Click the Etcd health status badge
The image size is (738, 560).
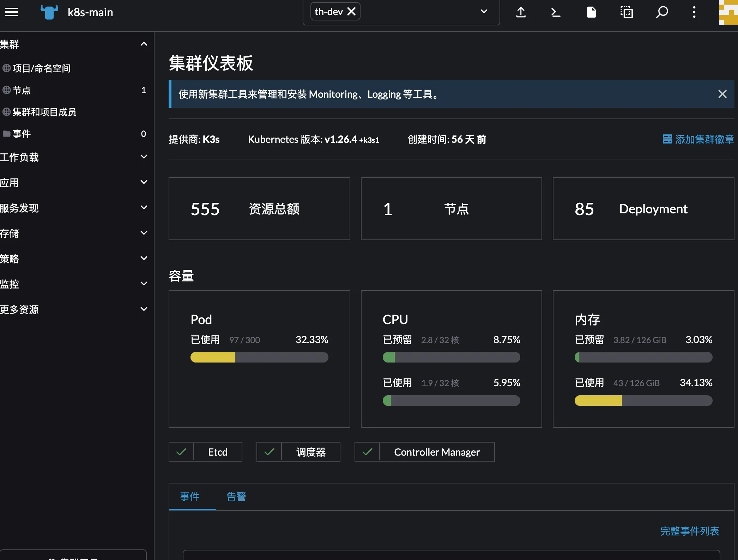click(205, 452)
